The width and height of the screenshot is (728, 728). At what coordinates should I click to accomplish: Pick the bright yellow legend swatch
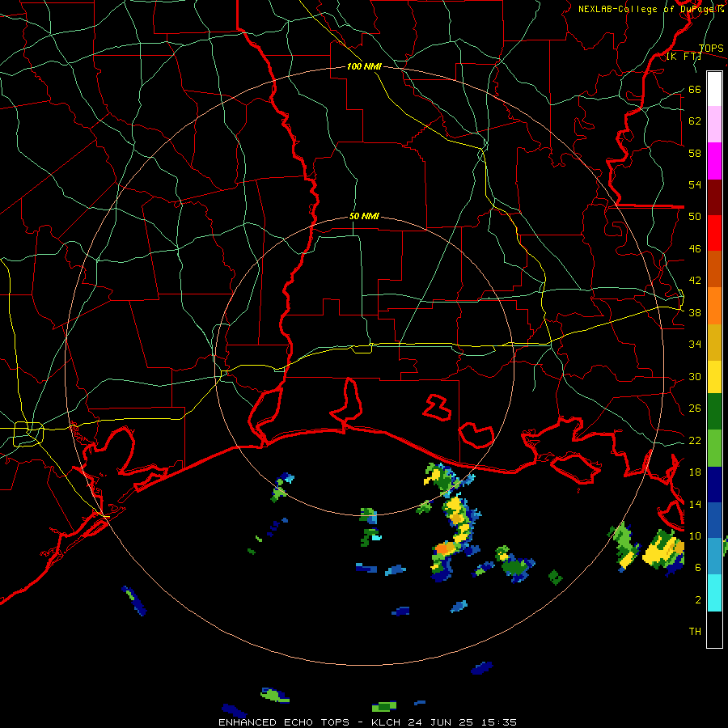(714, 377)
